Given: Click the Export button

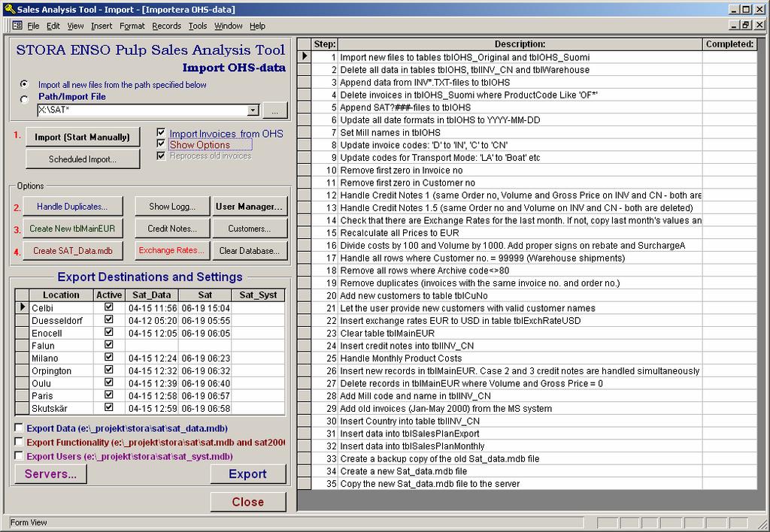Looking at the screenshot, I should point(248,474).
